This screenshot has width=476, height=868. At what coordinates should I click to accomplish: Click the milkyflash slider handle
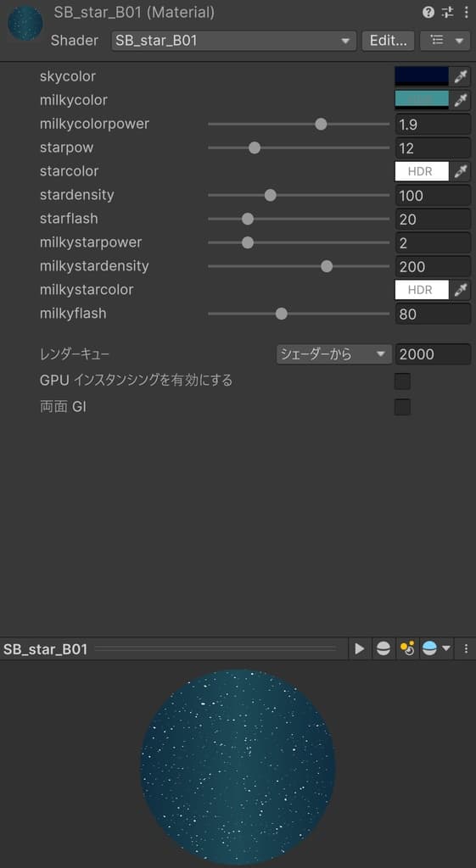(282, 314)
